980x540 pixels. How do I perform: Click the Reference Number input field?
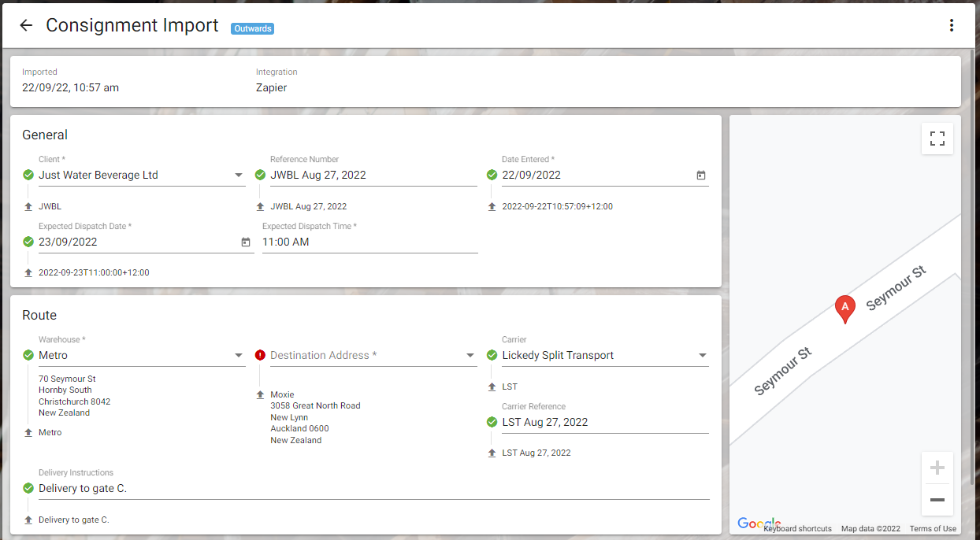[x=373, y=175]
